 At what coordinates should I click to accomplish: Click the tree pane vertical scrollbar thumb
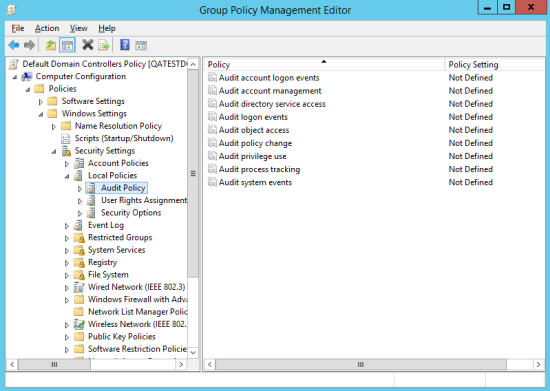[193, 174]
